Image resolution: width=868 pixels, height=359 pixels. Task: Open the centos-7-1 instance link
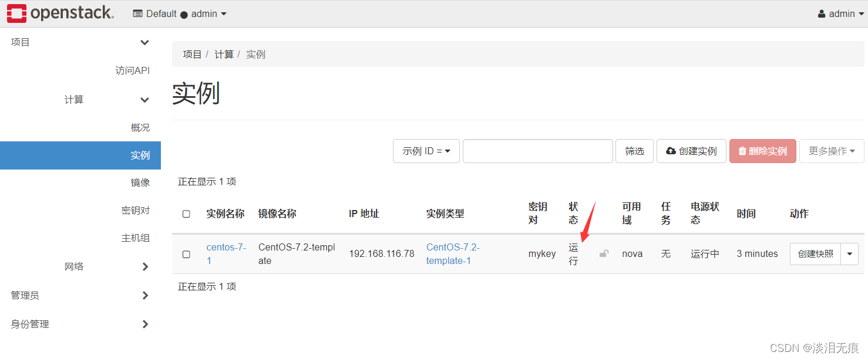[x=226, y=253]
